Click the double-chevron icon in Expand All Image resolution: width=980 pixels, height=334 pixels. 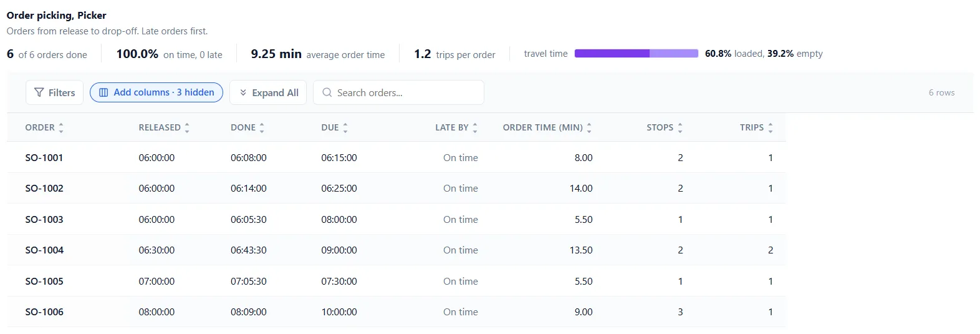(243, 92)
